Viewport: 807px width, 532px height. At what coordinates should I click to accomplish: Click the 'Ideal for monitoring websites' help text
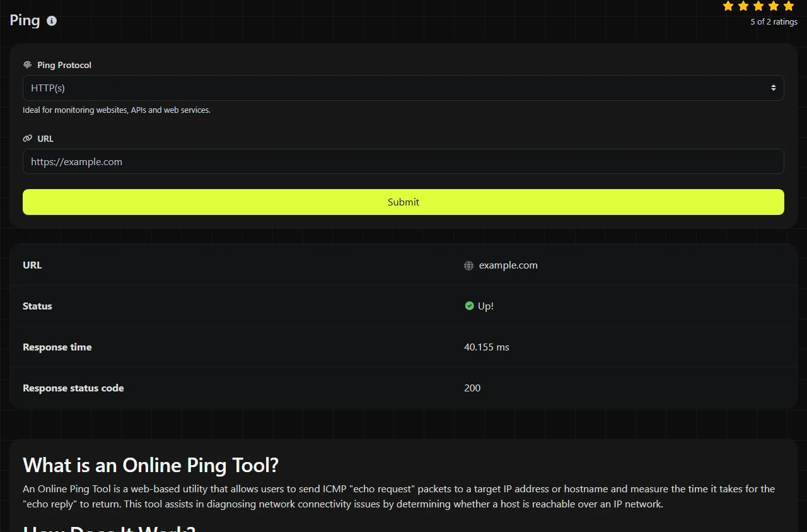tap(117, 110)
